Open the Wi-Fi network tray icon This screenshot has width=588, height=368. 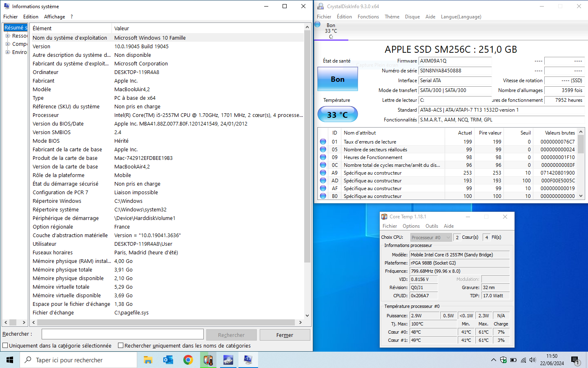523,360
